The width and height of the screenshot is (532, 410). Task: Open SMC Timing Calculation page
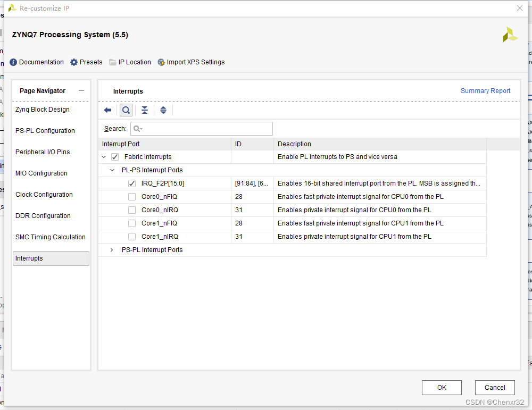coord(51,237)
